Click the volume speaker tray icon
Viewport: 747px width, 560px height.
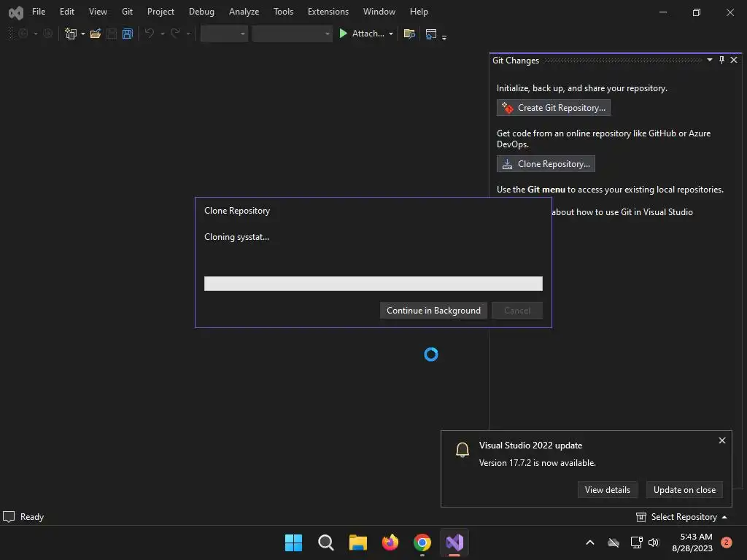pyautogui.click(x=654, y=542)
